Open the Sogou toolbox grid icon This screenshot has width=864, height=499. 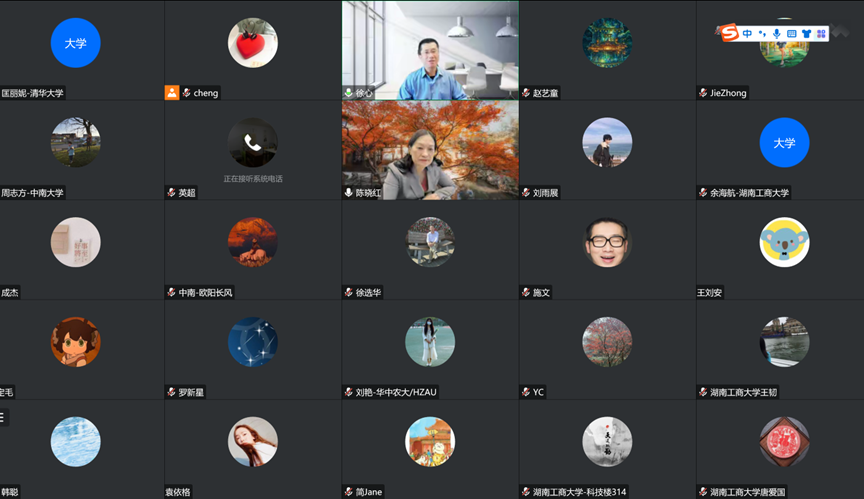tap(821, 34)
